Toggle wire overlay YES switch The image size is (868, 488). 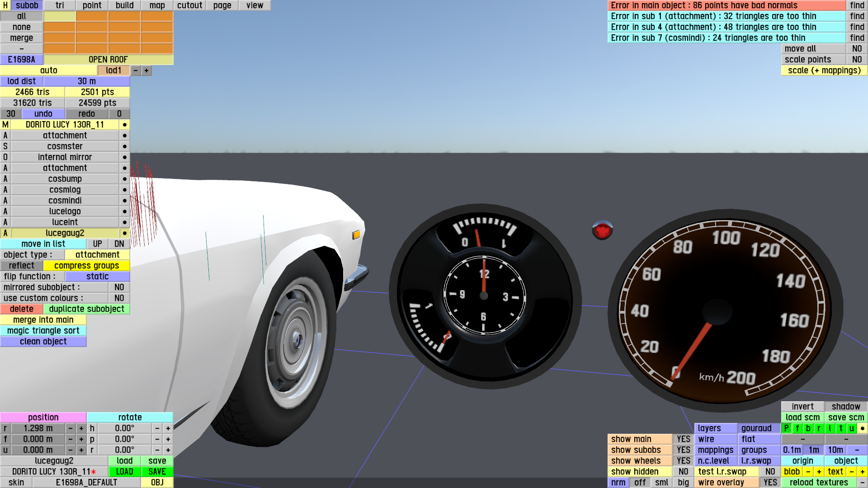pyautogui.click(x=770, y=483)
